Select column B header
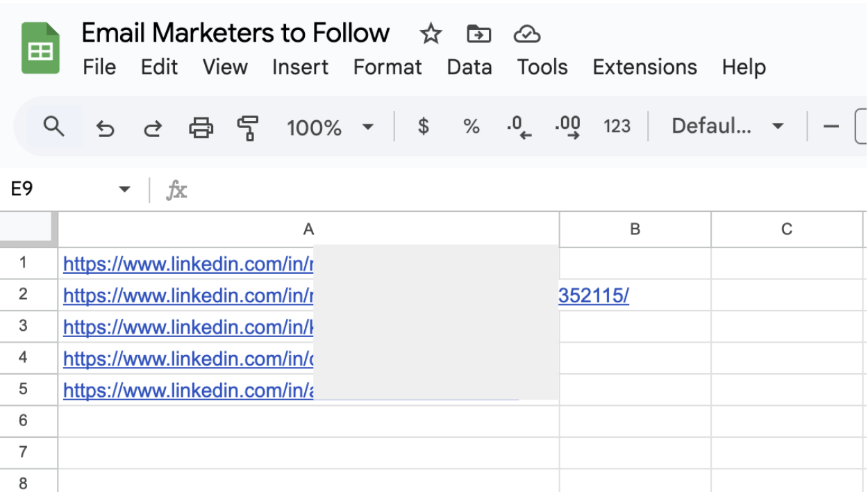Image resolution: width=868 pixels, height=499 pixels. [x=635, y=229]
